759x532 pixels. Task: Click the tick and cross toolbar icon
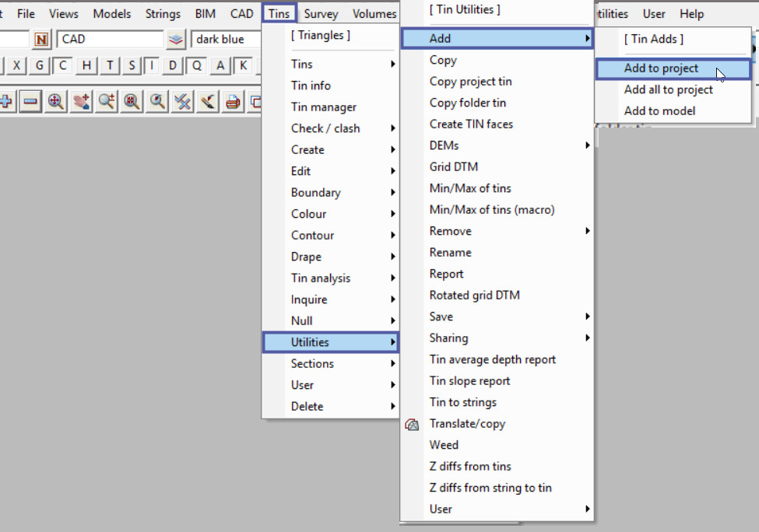[x=183, y=101]
